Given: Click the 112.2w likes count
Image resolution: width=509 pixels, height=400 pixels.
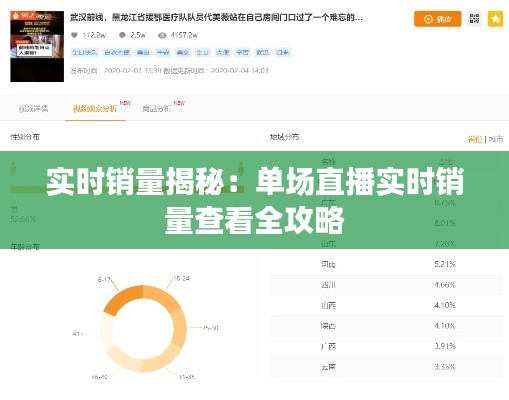Looking at the screenshot, I should (x=94, y=35).
